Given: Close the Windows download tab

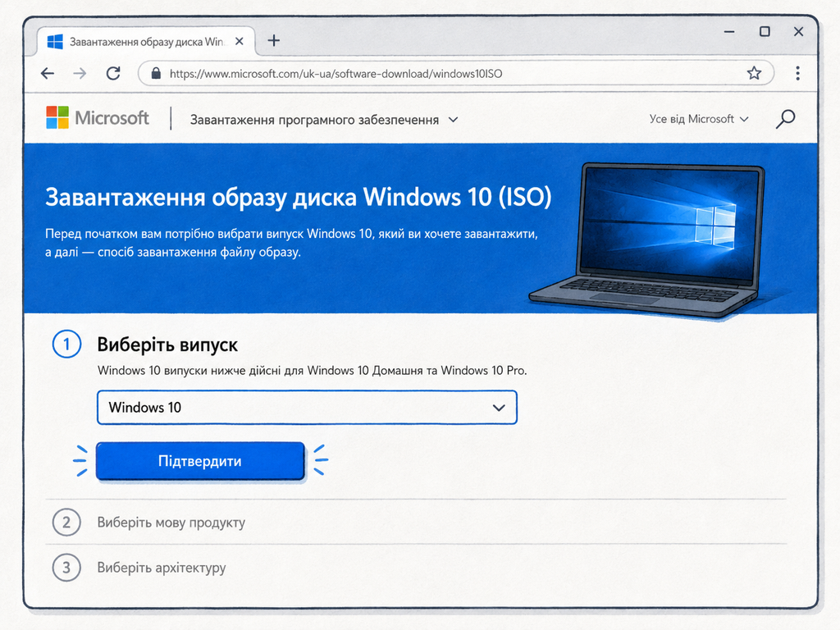Looking at the screenshot, I should pos(240,41).
